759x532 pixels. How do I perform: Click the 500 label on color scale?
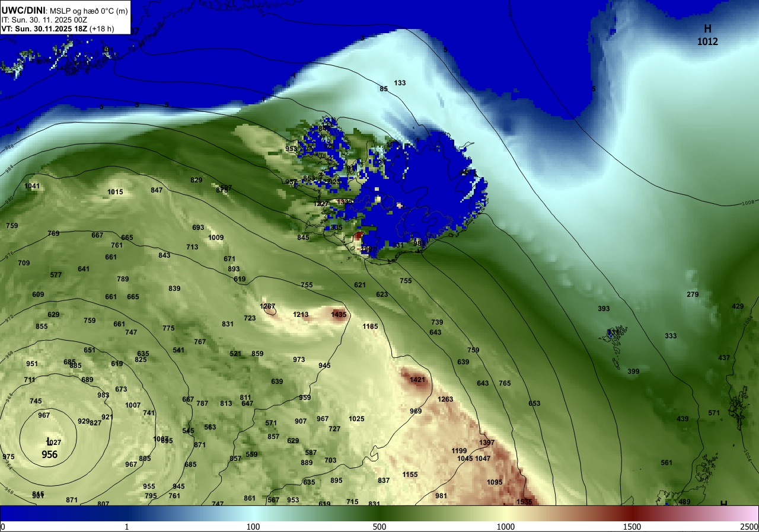tap(379, 527)
